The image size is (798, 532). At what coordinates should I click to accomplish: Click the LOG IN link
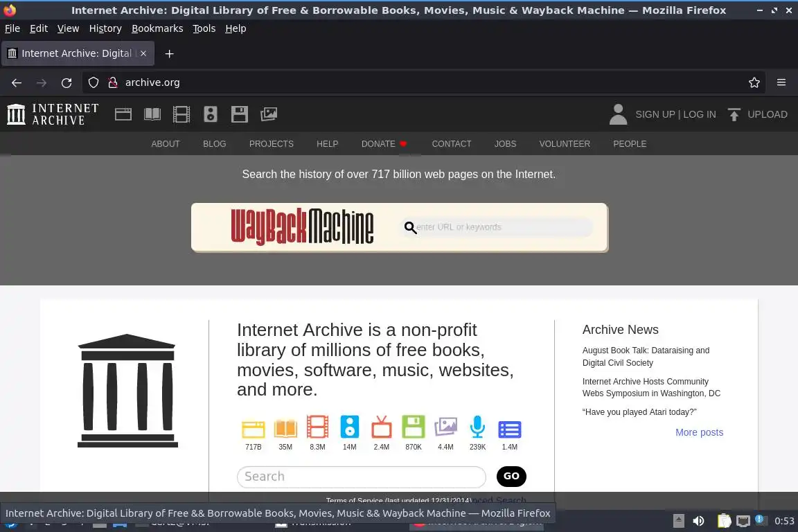click(x=699, y=114)
